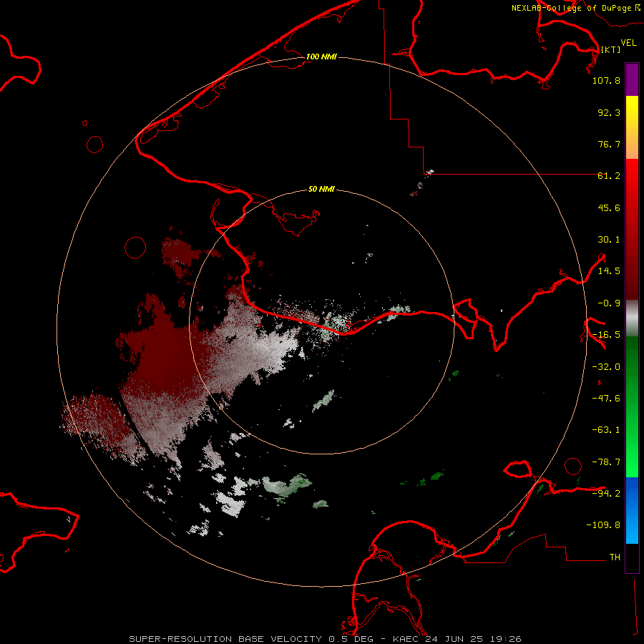Select the 14.5 scale value
The width and height of the screenshot is (644, 644).
[x=609, y=271]
